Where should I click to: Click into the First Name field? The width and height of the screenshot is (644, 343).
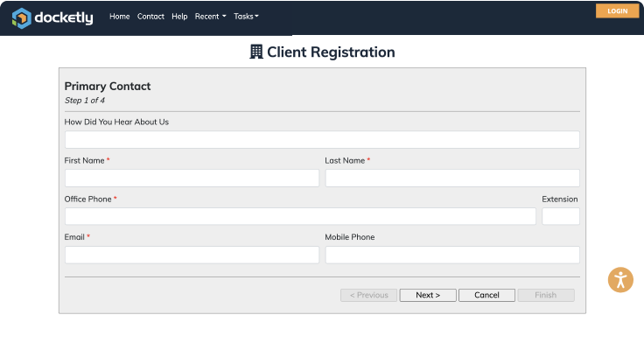click(x=192, y=178)
